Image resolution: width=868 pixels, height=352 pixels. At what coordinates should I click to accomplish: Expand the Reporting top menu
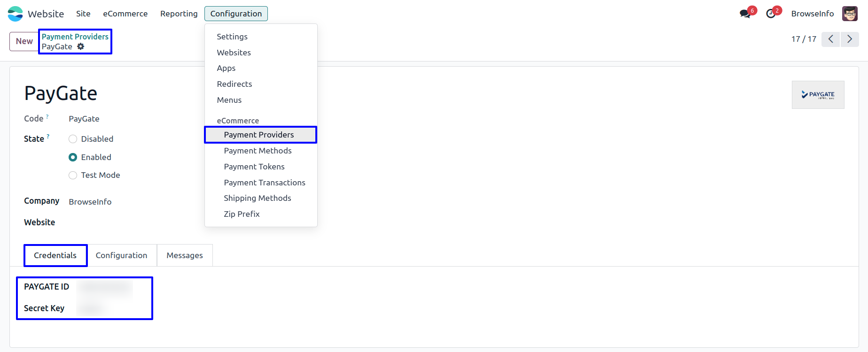[179, 14]
